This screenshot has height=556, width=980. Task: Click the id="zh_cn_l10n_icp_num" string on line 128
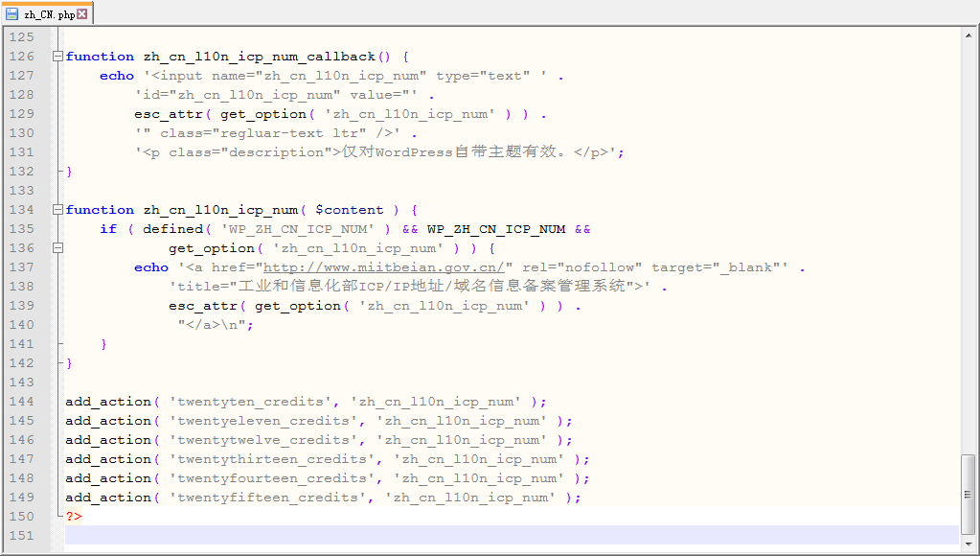[276, 95]
